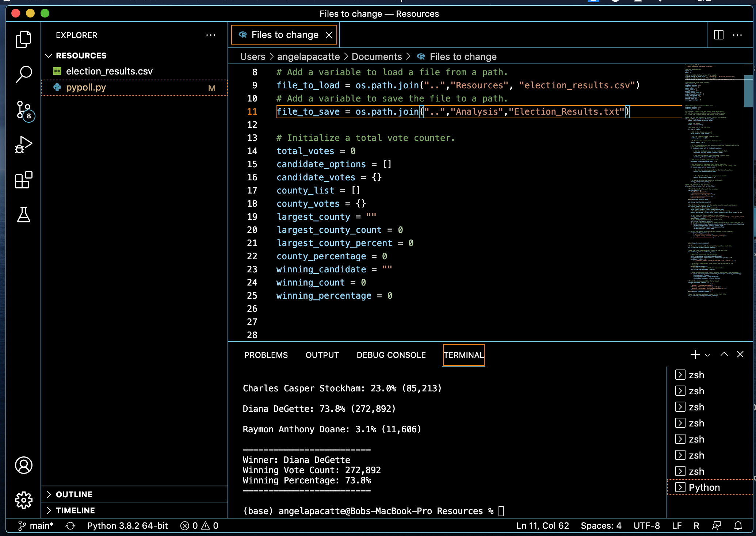Click the code minimap overview
The width and height of the screenshot is (756, 536).
714,181
